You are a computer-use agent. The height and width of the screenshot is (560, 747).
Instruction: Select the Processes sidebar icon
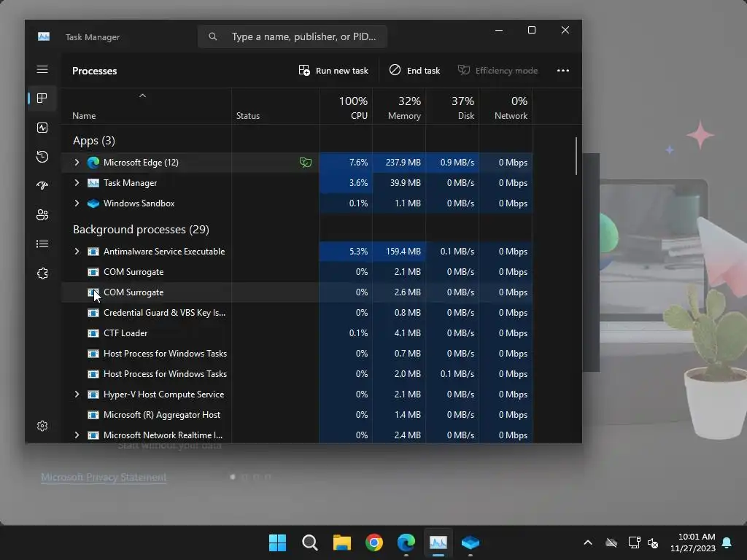point(42,98)
